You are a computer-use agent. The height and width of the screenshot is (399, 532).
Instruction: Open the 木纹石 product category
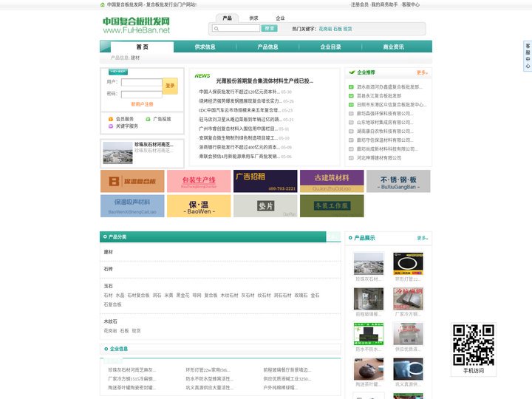coord(110,321)
